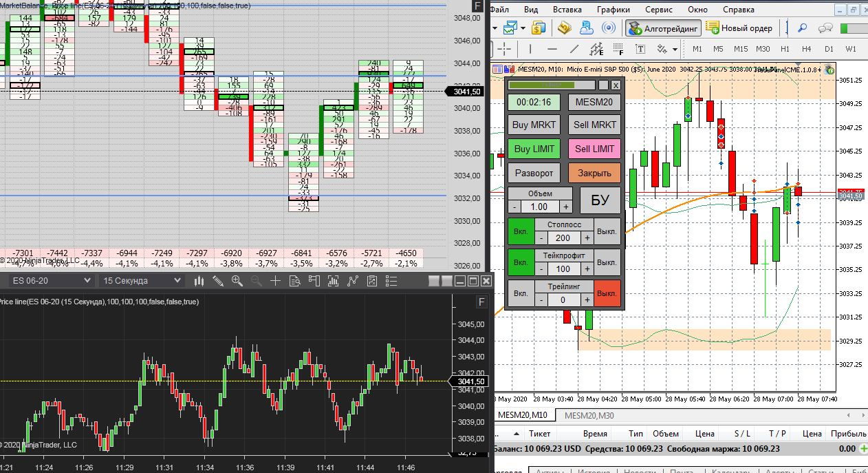
Task: Toggle Algotrading button in MetaTrader
Action: [x=663, y=28]
